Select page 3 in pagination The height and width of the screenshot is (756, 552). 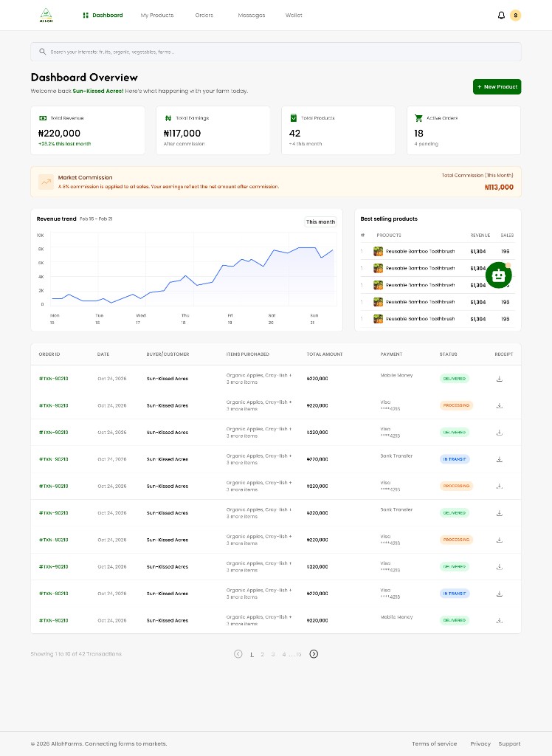coord(273,654)
